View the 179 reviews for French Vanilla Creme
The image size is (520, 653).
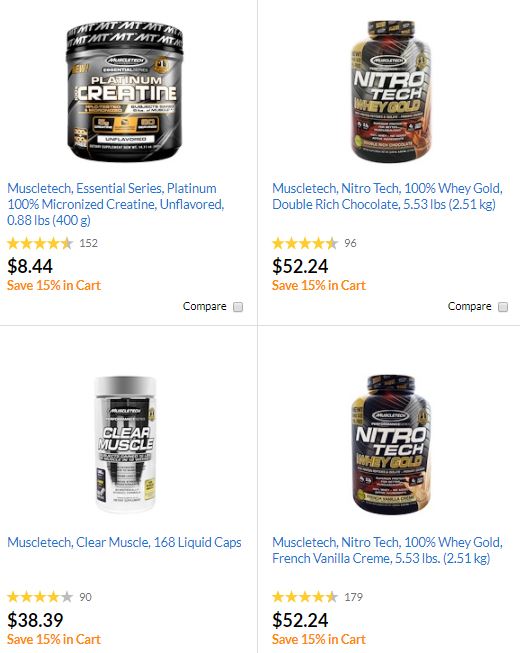353,597
